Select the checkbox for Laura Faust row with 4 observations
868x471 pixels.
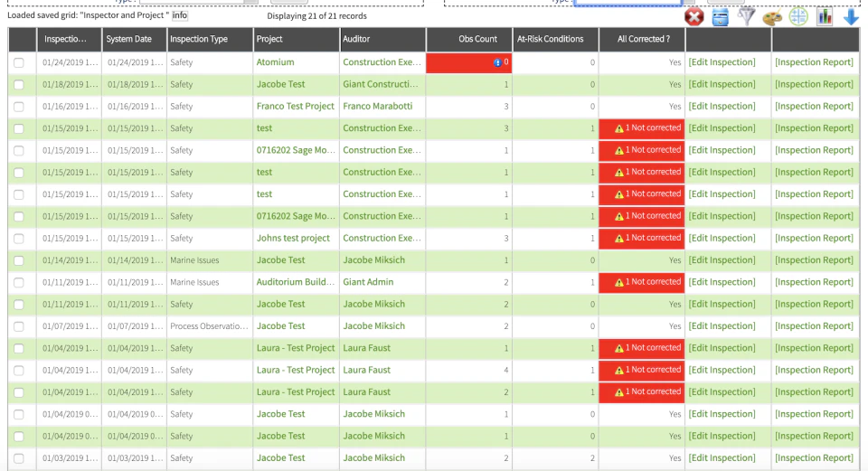19,371
